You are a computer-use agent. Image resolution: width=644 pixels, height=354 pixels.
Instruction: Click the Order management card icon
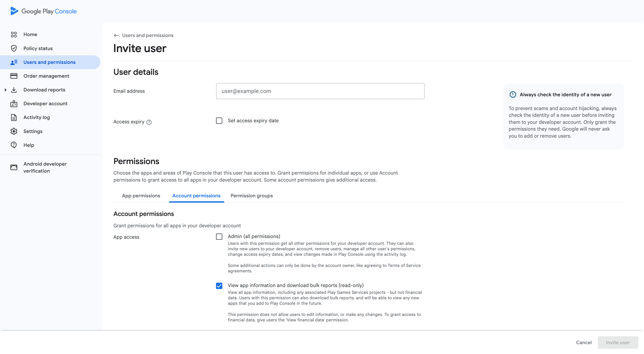14,76
